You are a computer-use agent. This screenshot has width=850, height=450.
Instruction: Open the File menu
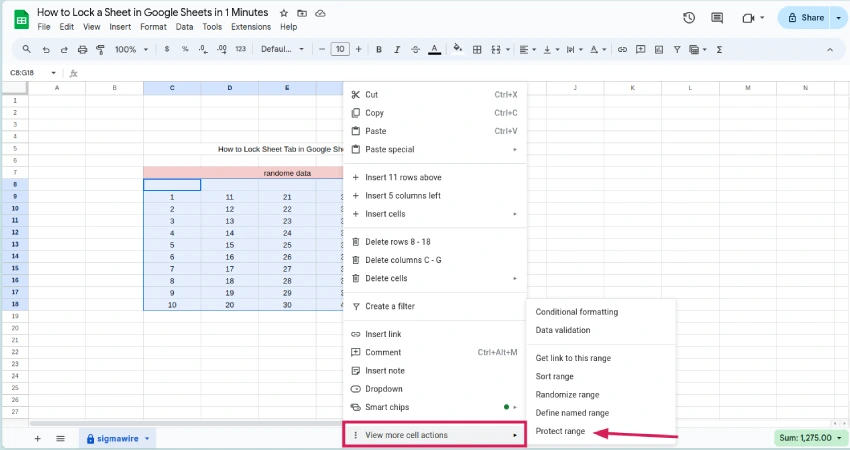point(44,27)
